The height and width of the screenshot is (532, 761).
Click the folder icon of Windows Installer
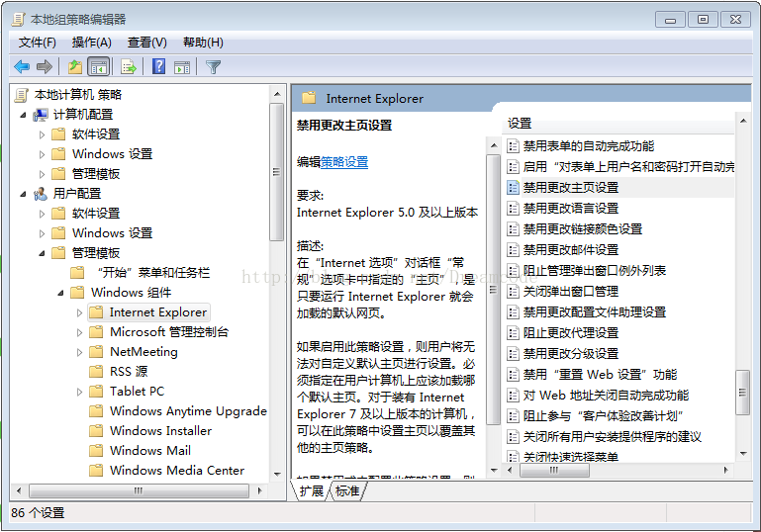click(x=96, y=431)
